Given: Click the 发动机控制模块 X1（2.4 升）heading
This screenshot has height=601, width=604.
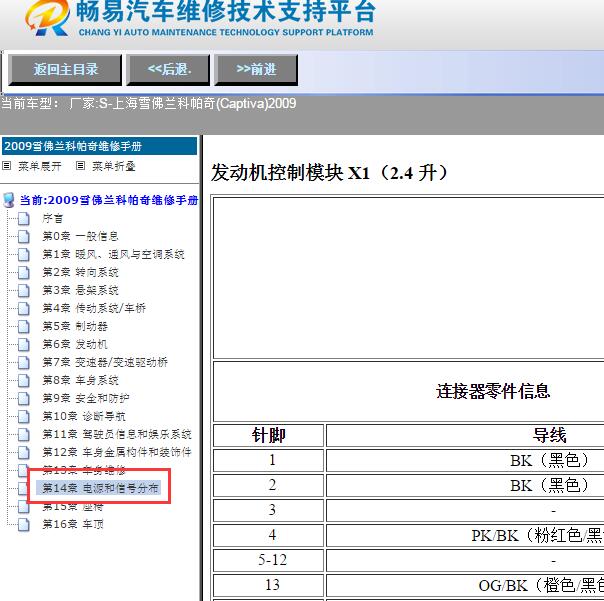Looking at the screenshot, I should [x=330, y=173].
